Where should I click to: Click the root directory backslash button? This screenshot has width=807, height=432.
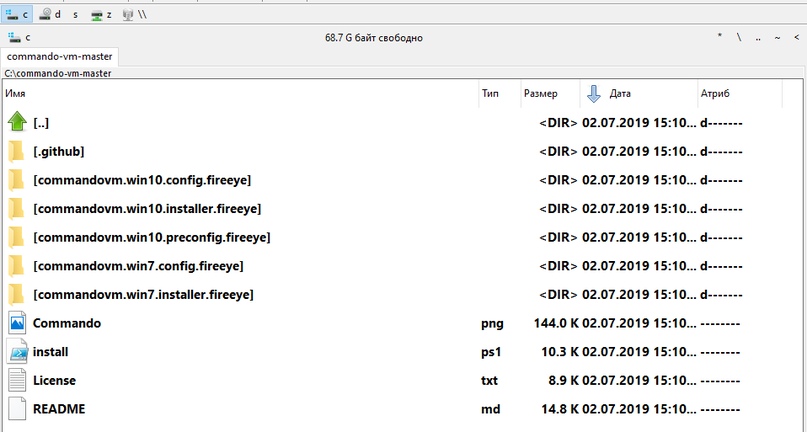(x=738, y=38)
